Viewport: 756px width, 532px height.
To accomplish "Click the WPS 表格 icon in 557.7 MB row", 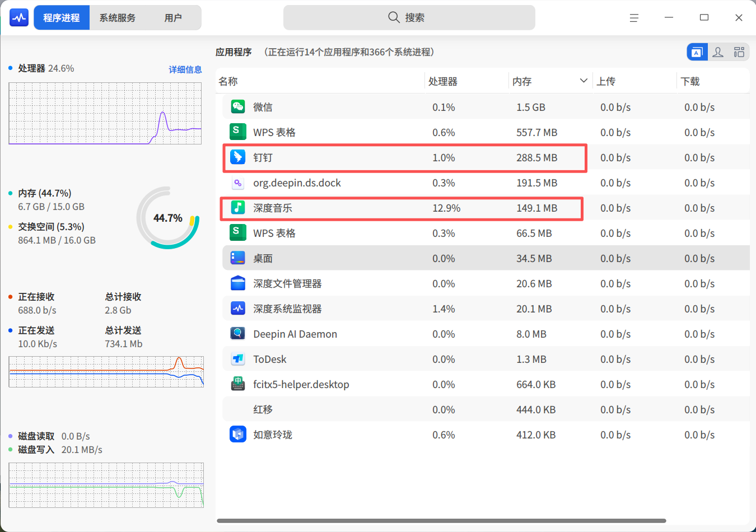I will [x=238, y=132].
